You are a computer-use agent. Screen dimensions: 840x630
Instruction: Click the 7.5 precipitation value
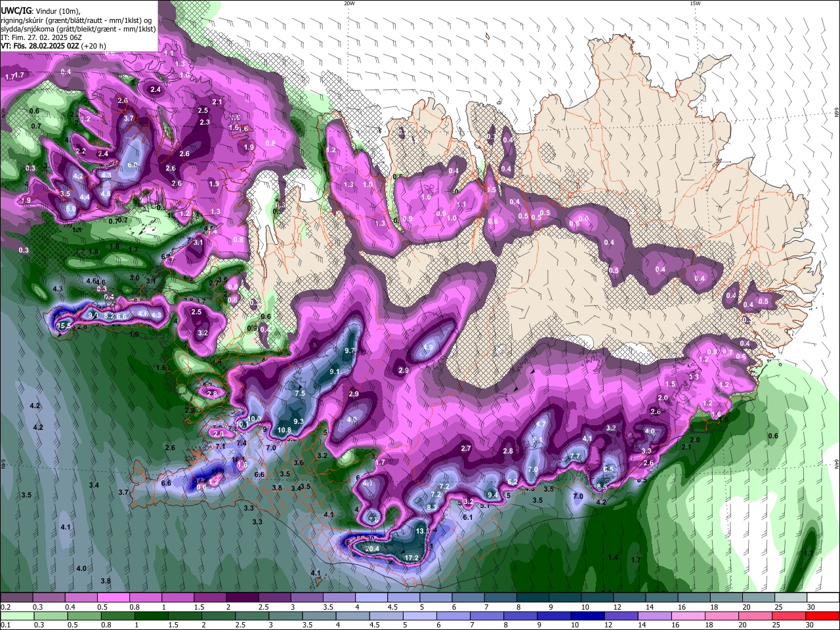pos(300,393)
